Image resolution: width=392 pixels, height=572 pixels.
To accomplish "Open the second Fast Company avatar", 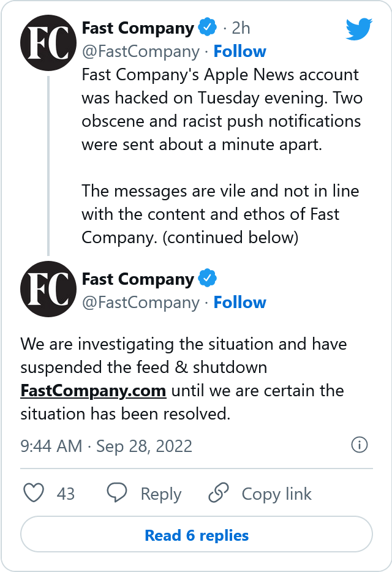I will click(48, 289).
